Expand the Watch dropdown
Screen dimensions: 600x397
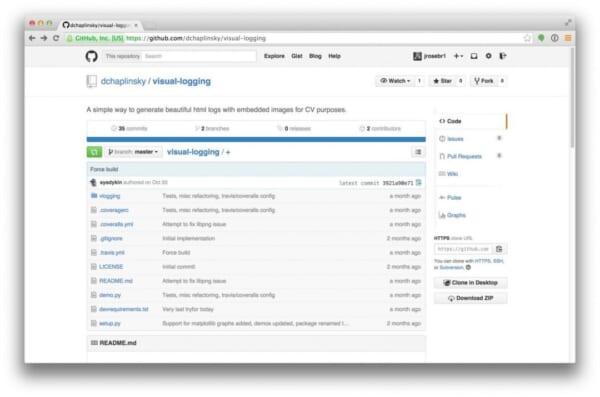395,81
